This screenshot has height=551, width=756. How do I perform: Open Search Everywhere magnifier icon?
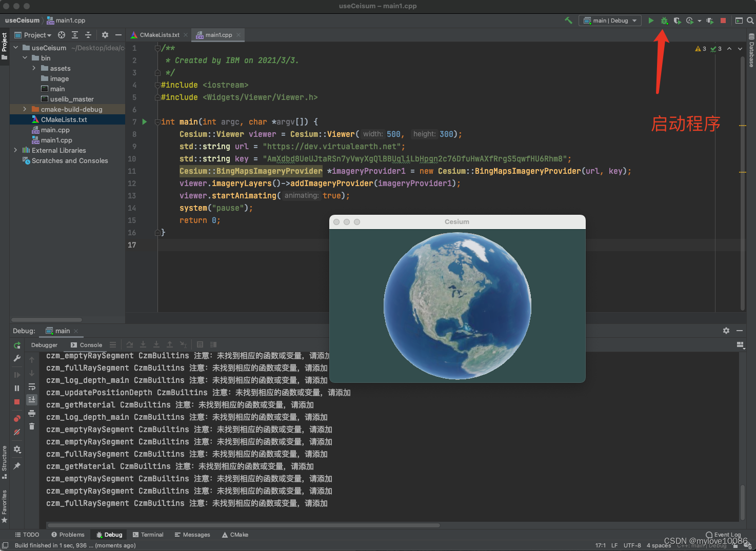[x=750, y=21]
